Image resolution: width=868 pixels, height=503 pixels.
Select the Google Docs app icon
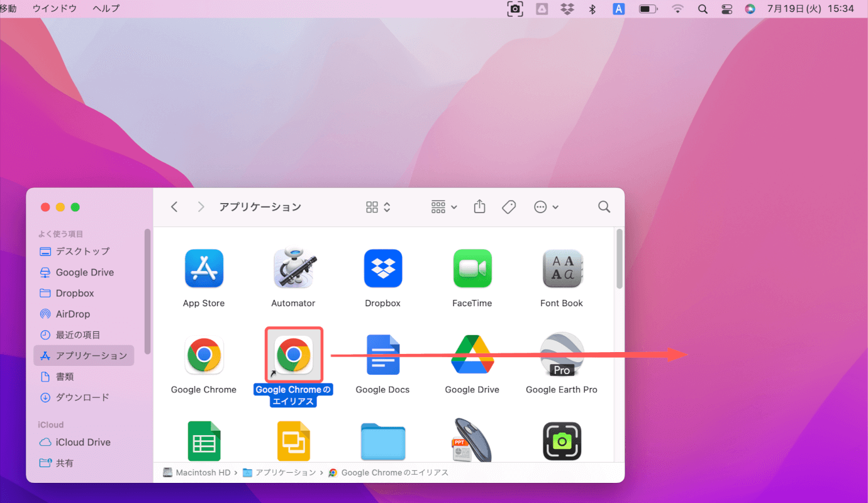pyautogui.click(x=382, y=355)
